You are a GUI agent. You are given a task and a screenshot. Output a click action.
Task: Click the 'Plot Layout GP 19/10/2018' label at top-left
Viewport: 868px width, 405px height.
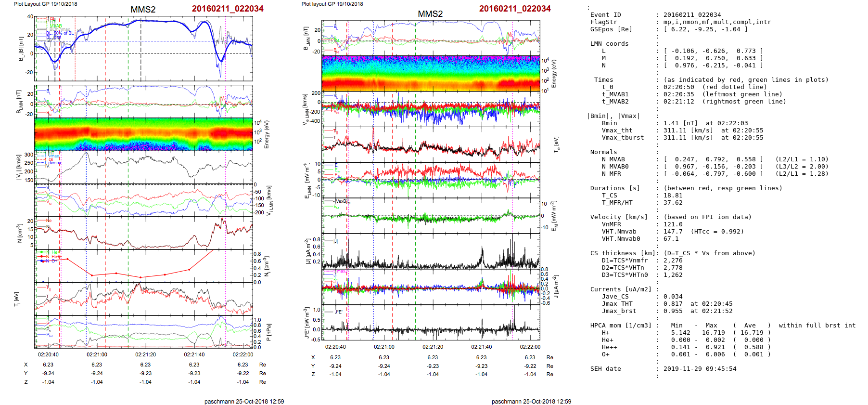[45, 4]
